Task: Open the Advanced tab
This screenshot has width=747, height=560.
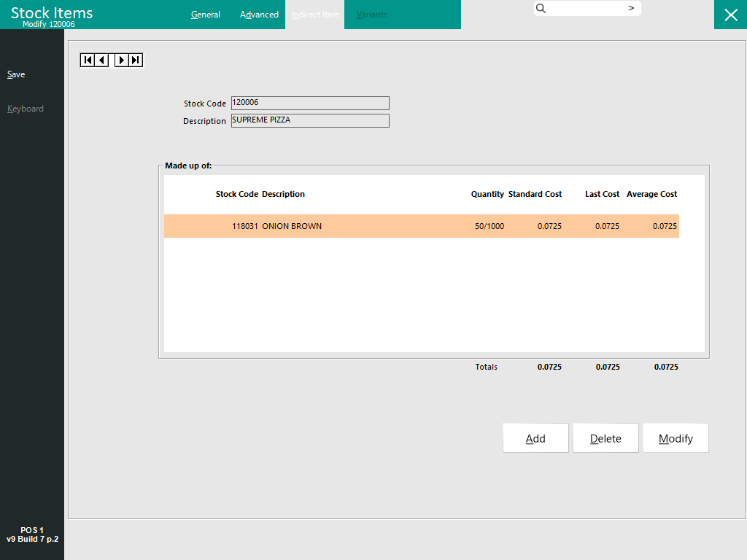Action: [x=259, y=15]
